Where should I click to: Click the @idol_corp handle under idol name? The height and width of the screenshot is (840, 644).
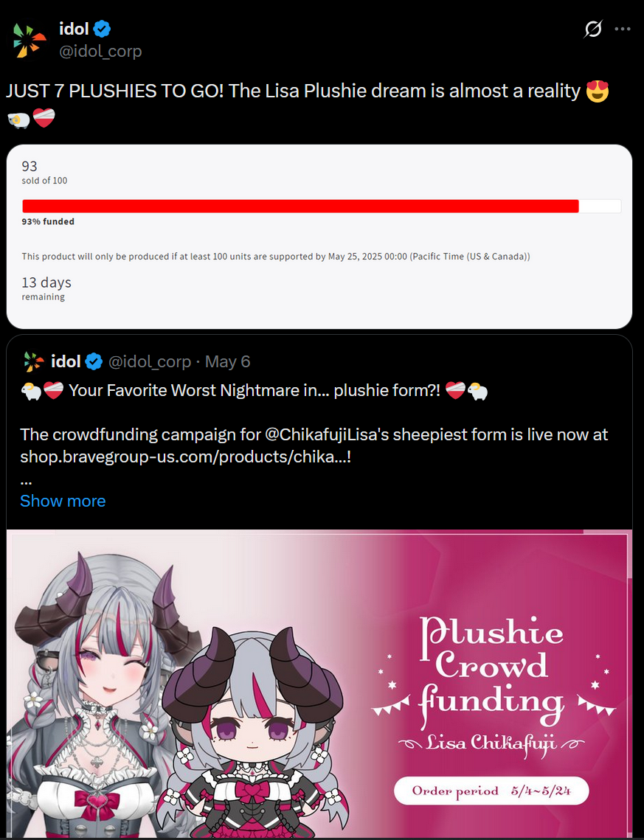(100, 51)
